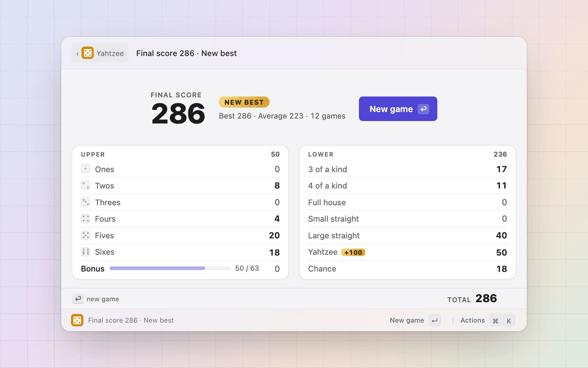Click the Ones die icon

(x=85, y=169)
